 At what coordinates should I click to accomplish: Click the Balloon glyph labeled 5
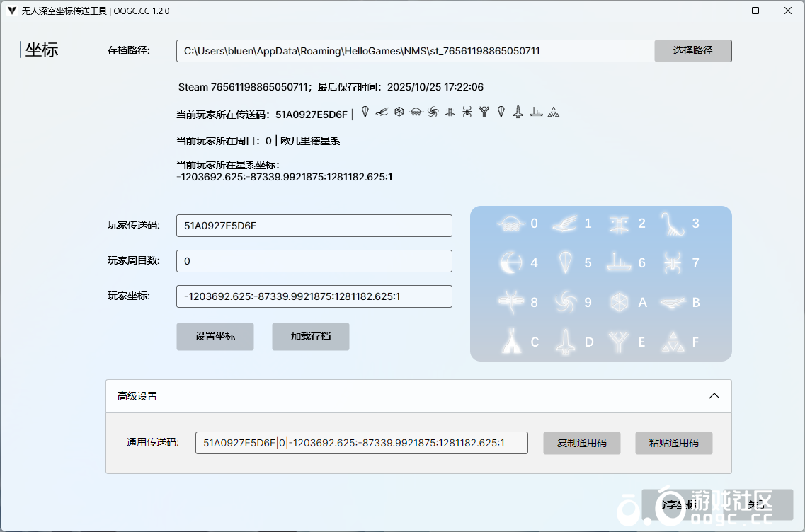click(x=564, y=262)
